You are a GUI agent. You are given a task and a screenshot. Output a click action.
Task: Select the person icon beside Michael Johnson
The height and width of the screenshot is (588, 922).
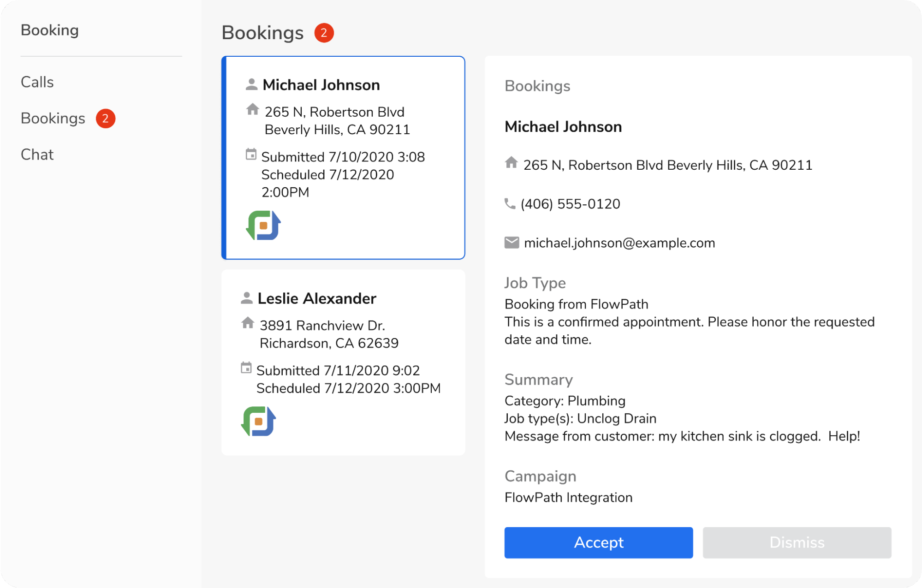tap(251, 84)
